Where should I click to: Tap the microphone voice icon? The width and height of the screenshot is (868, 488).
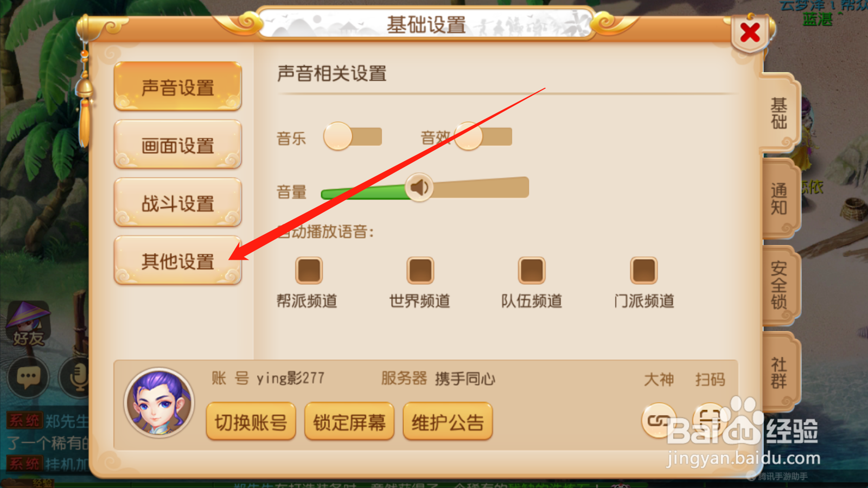tap(77, 377)
